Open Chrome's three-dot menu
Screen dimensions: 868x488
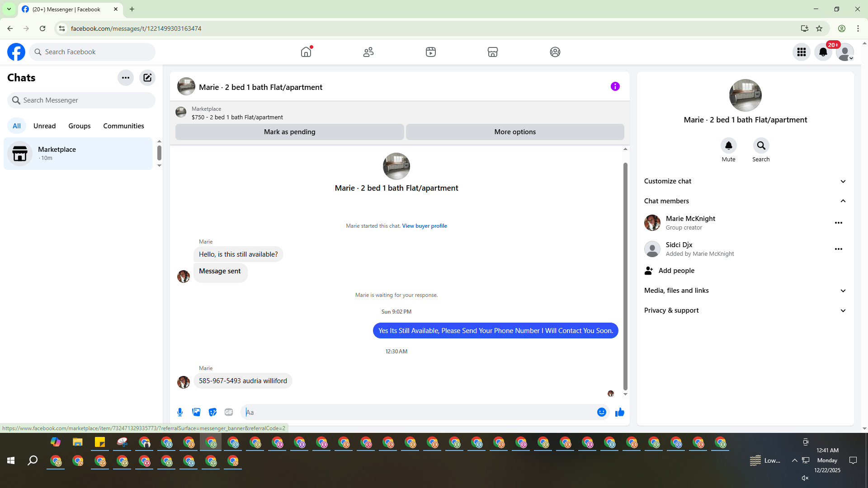(x=858, y=28)
